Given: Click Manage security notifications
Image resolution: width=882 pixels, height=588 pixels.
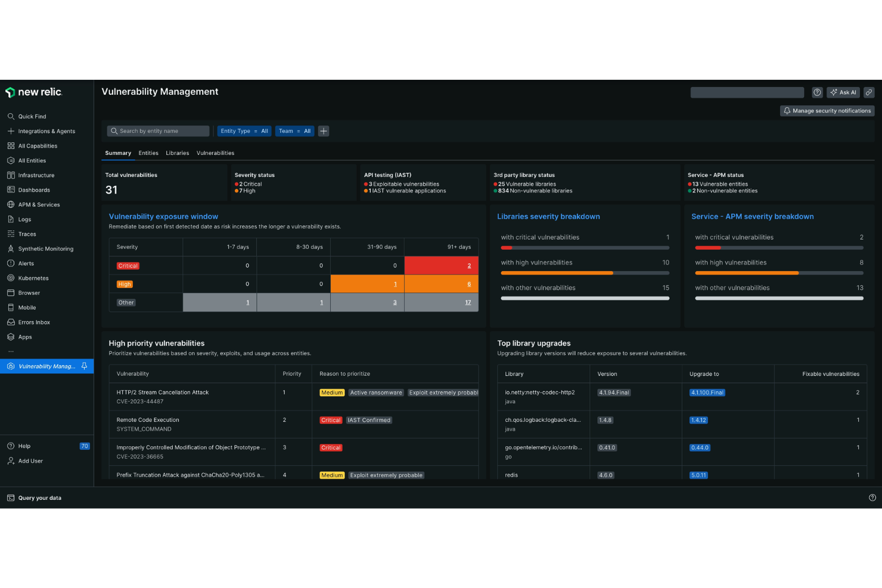Looking at the screenshot, I should 827,111.
